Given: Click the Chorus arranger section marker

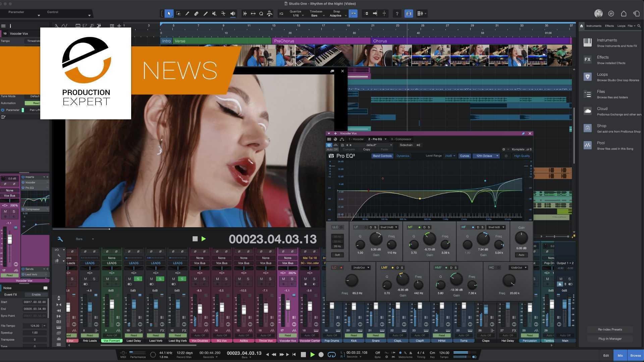Looking at the screenshot, I should [x=470, y=41].
